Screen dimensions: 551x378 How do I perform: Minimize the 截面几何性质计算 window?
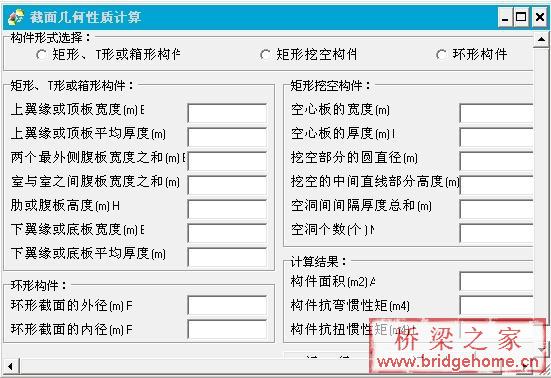pyautogui.click(x=505, y=17)
